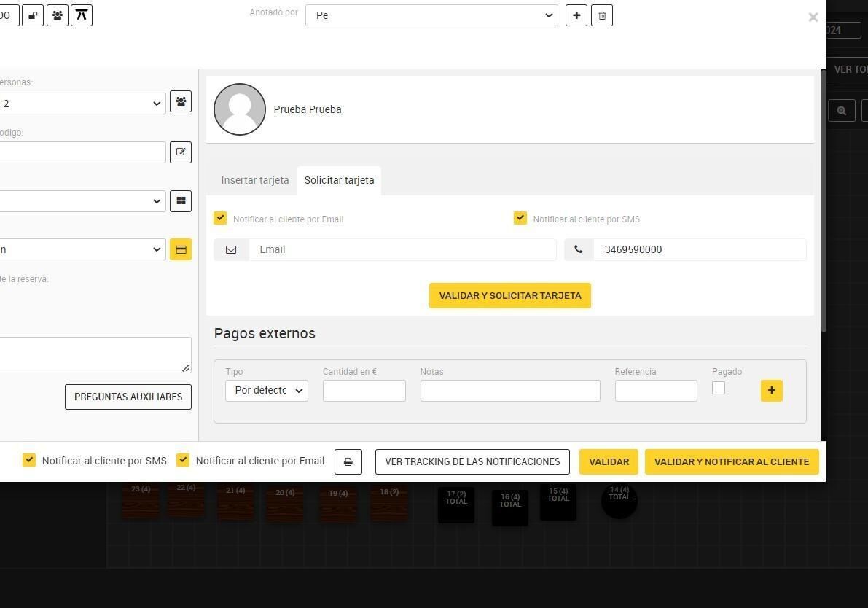868x608 pixels.
Task: Uncheck Notificar al cliente por Email in card tab
Action: [x=220, y=218]
